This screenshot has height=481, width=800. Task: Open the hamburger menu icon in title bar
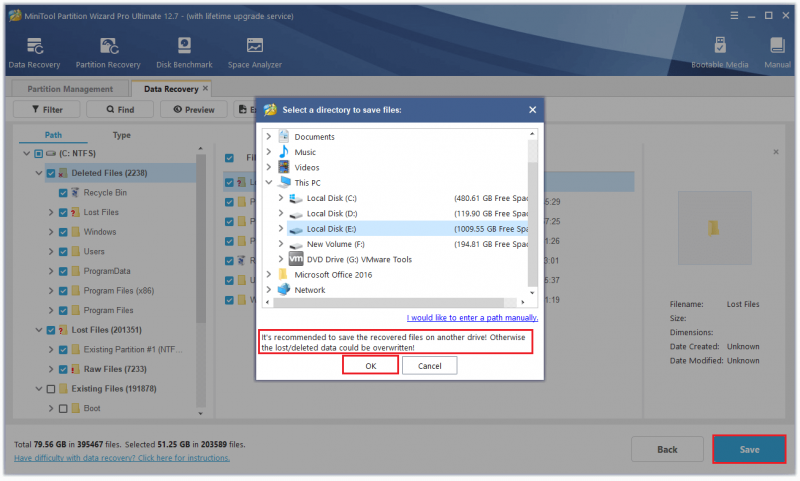734,16
